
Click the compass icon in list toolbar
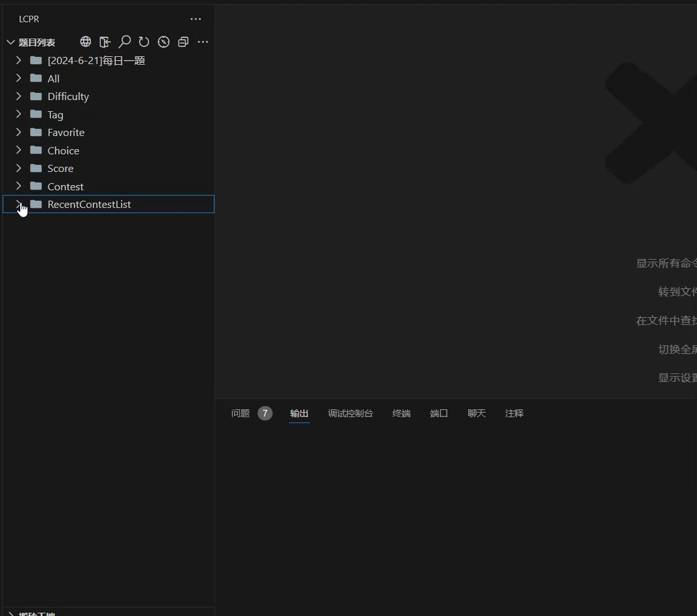163,42
